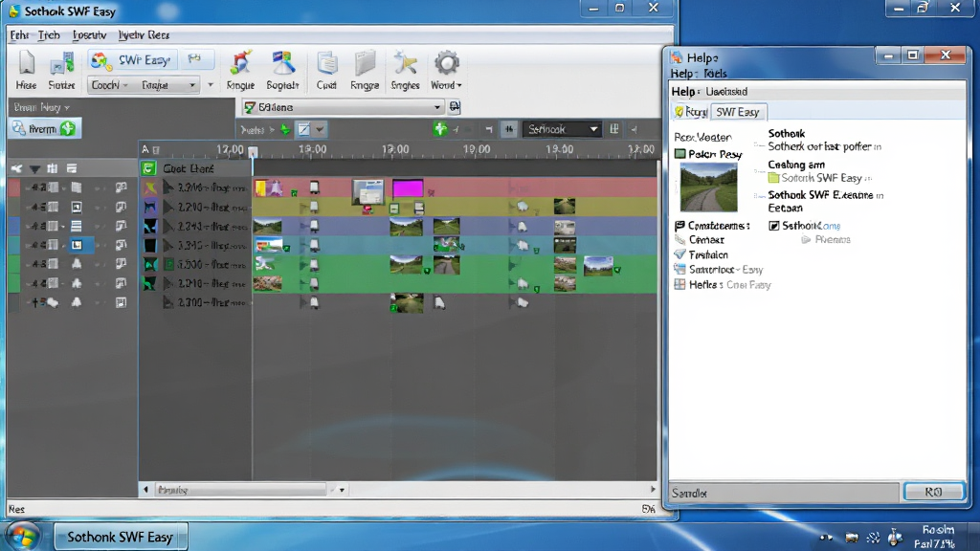Click the red color swatch of the top track
The image size is (980, 551).
click(x=13, y=187)
